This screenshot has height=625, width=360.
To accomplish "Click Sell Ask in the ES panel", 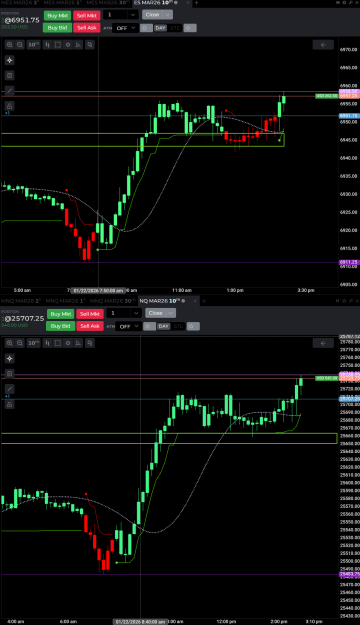I will [87, 28].
